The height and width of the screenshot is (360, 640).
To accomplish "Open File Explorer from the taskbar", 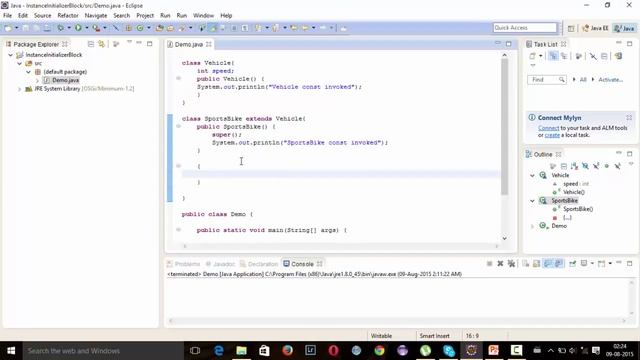I will click(x=241, y=351).
